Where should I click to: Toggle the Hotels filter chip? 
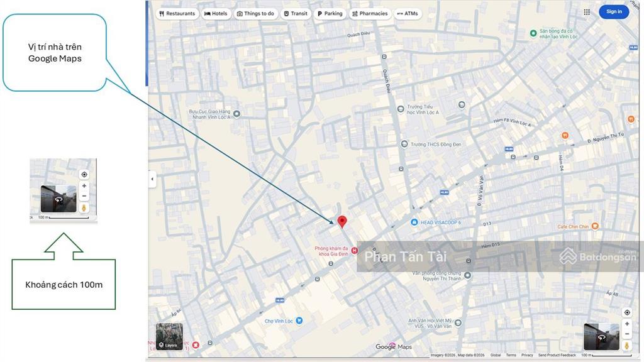tap(216, 13)
